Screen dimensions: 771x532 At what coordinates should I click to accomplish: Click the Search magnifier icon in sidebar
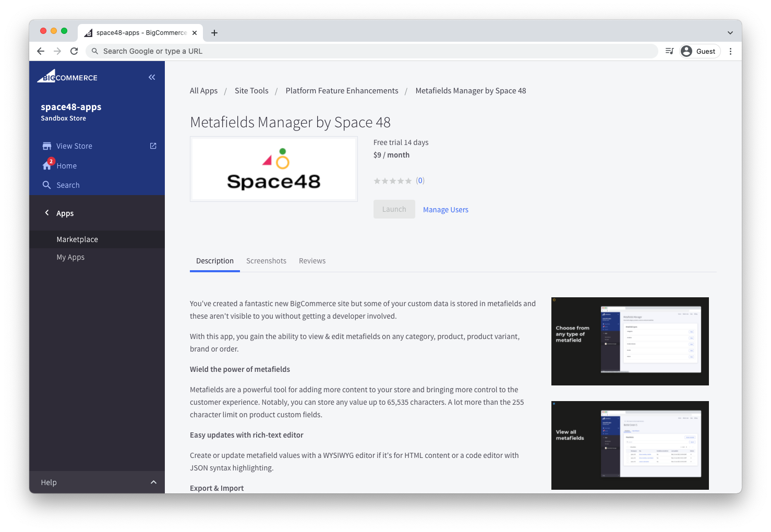tap(47, 185)
